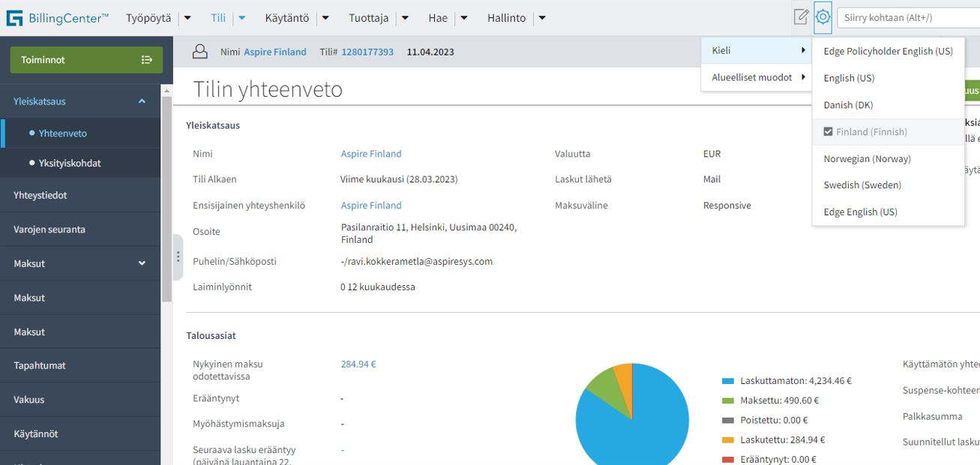Click the BillingCenter logo icon
The image size is (980, 465).
pos(14,18)
